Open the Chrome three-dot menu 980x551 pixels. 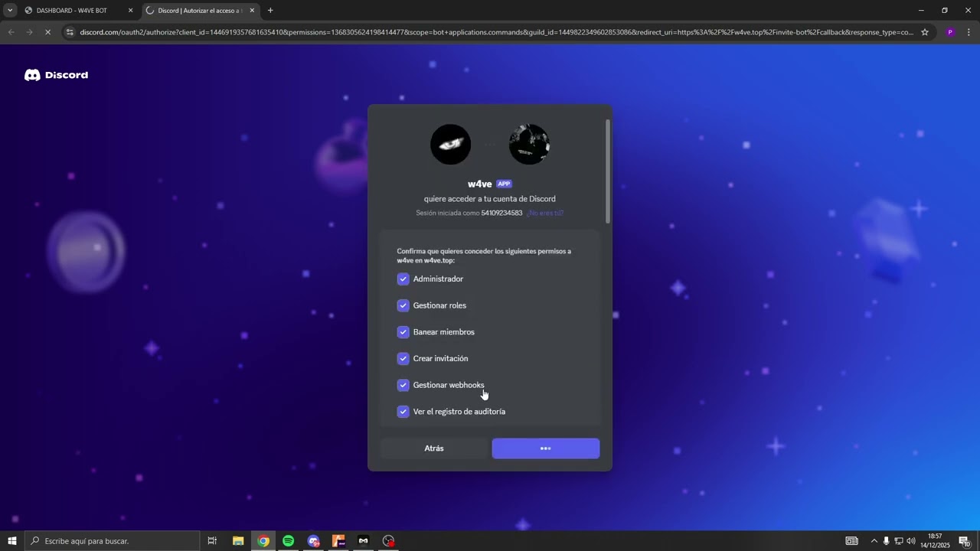click(x=969, y=32)
